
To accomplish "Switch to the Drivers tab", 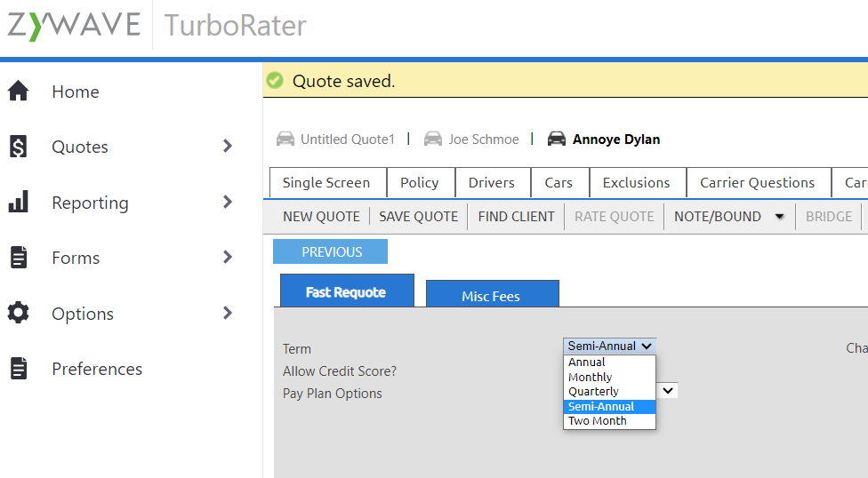I will coord(492,182).
